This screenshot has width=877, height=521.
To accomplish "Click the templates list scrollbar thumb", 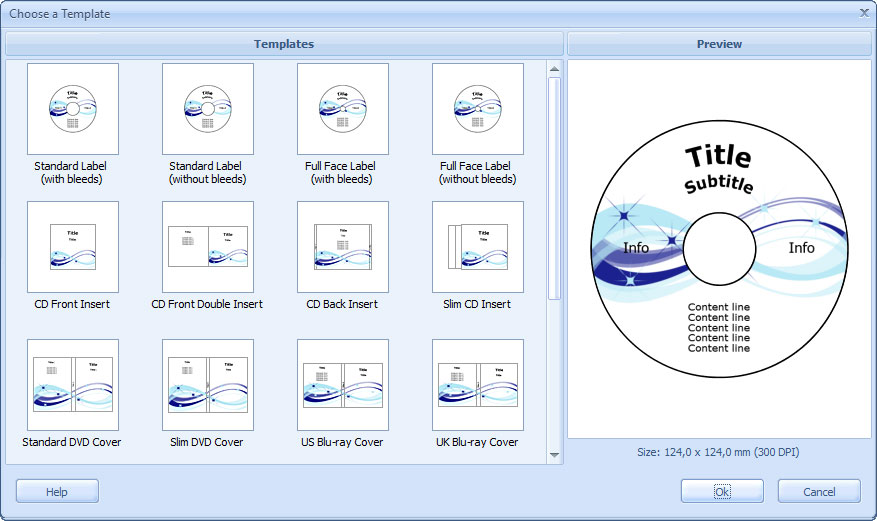I will tap(554, 188).
